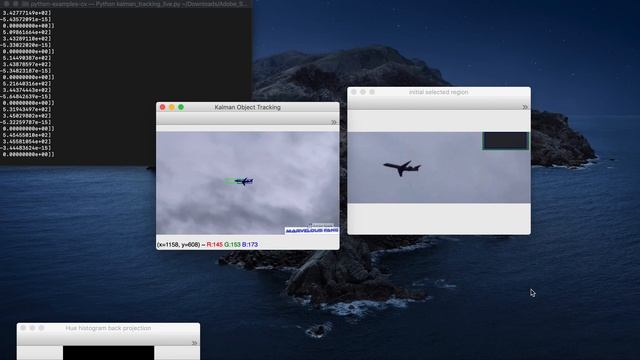
Task: Click terminal line beginning "3.4558"
Action: 27,142
